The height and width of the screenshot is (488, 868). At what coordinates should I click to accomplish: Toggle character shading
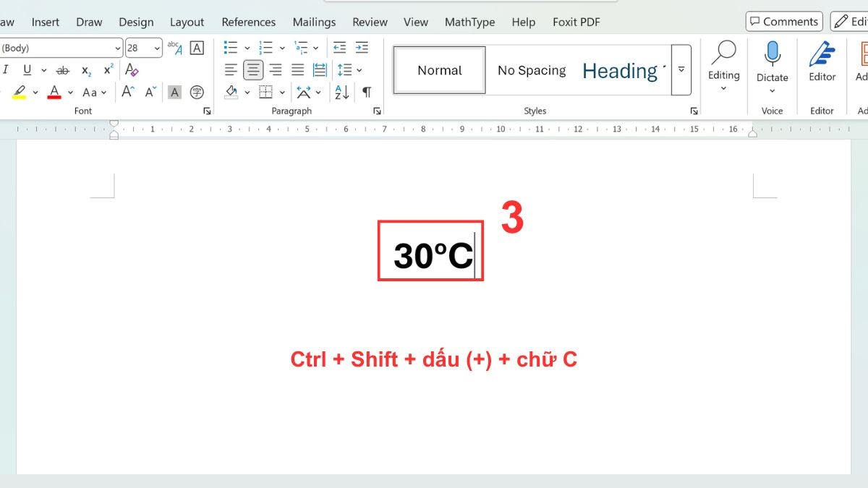click(x=174, y=93)
